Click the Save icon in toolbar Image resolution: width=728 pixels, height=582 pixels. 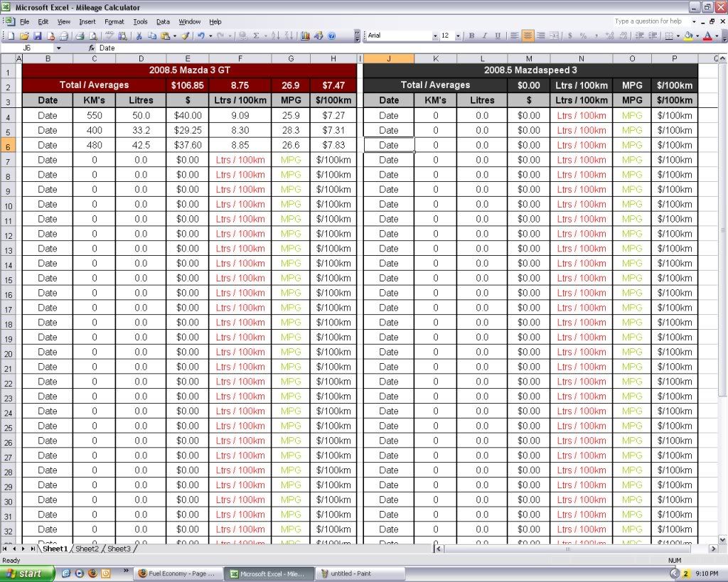[38, 36]
